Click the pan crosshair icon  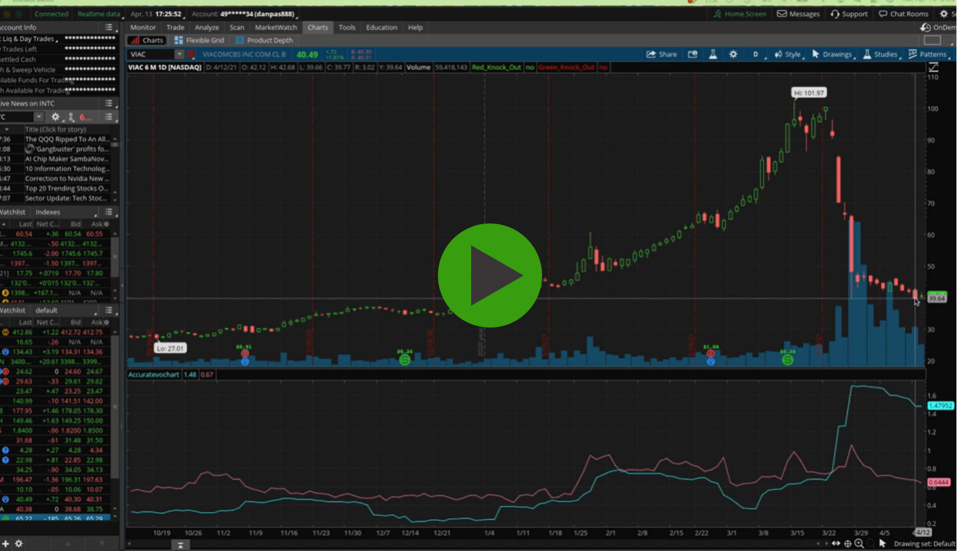coord(848,544)
